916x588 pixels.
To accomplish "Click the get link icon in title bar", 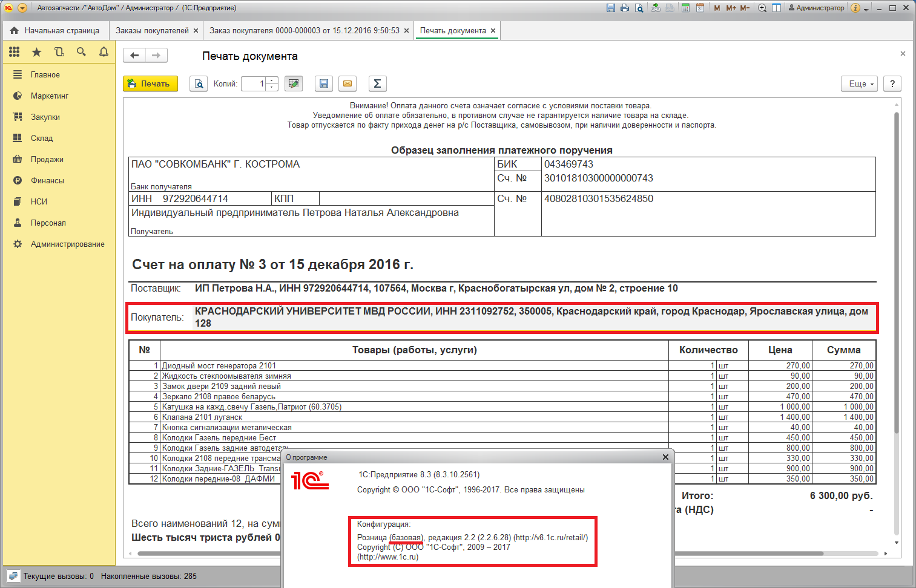I will click(656, 8).
